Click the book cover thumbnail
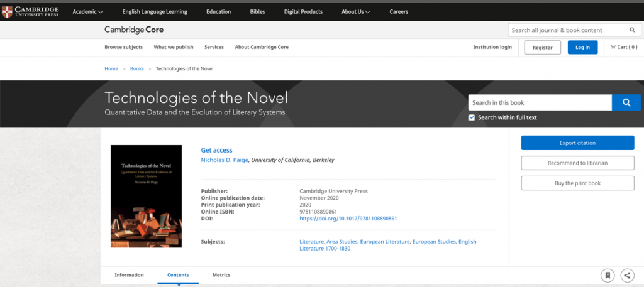The width and height of the screenshot is (644, 287). pos(146,197)
